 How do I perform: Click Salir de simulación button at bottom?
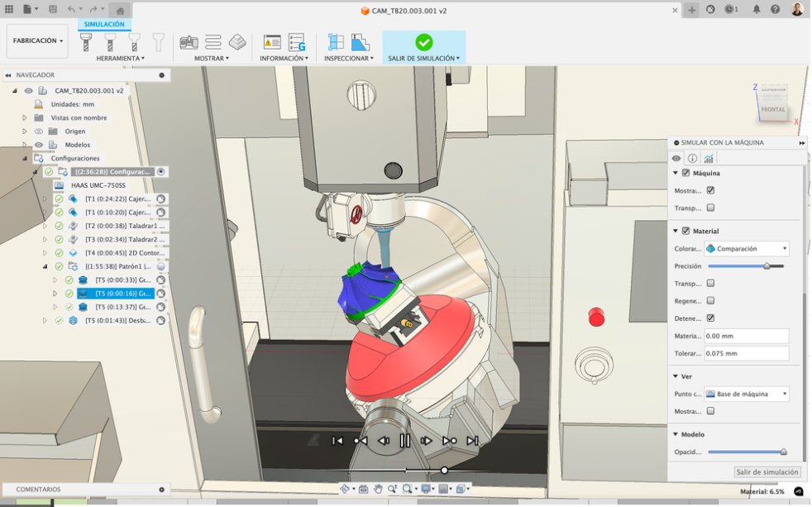pyautogui.click(x=767, y=472)
